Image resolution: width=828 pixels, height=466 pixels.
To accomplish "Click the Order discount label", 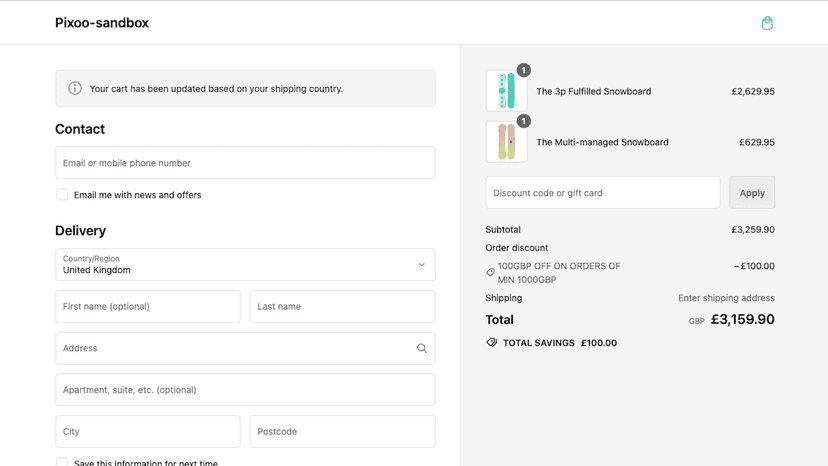I will (516, 248).
